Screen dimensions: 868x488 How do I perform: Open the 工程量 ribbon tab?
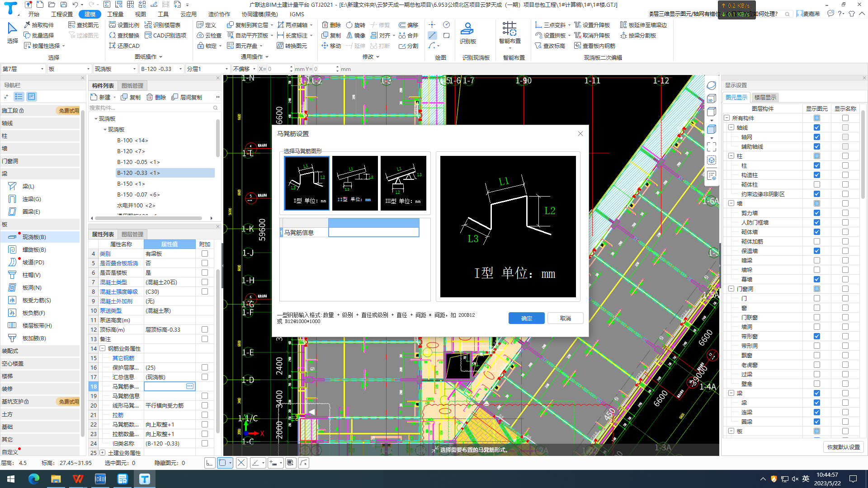pos(115,14)
